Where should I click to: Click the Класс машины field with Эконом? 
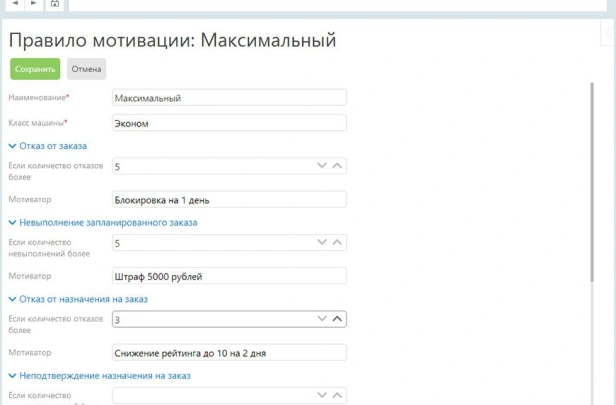tap(229, 124)
